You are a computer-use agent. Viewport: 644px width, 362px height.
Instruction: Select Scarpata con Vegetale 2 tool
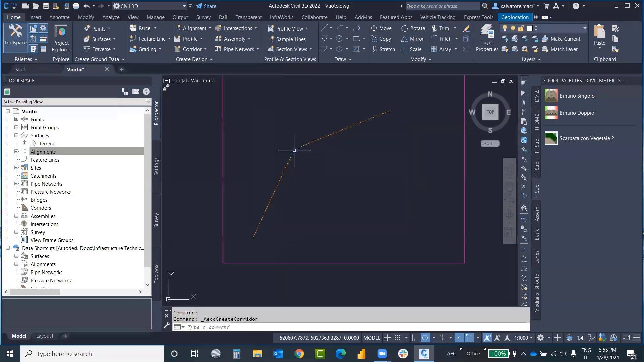click(580, 138)
